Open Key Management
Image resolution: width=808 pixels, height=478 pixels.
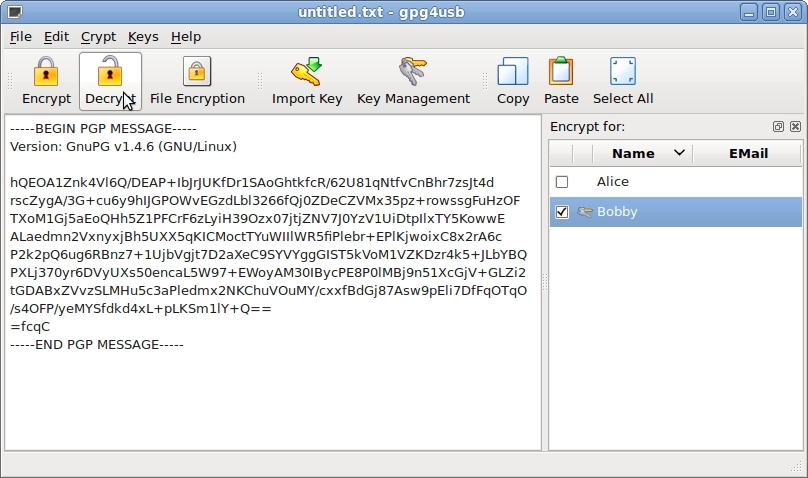click(413, 81)
